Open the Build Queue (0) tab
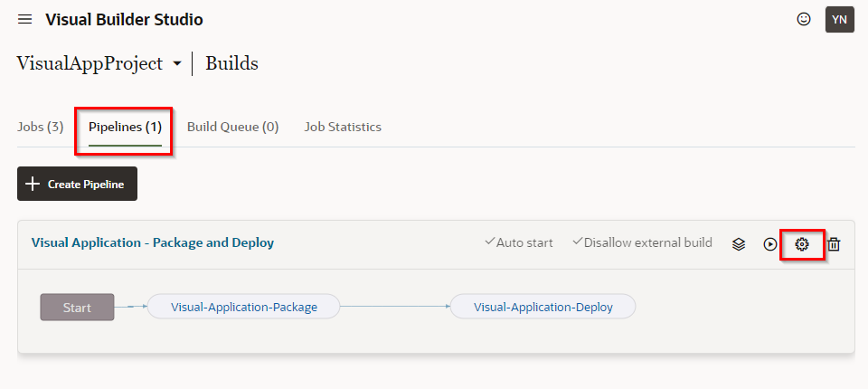The width and height of the screenshot is (868, 389). (232, 127)
